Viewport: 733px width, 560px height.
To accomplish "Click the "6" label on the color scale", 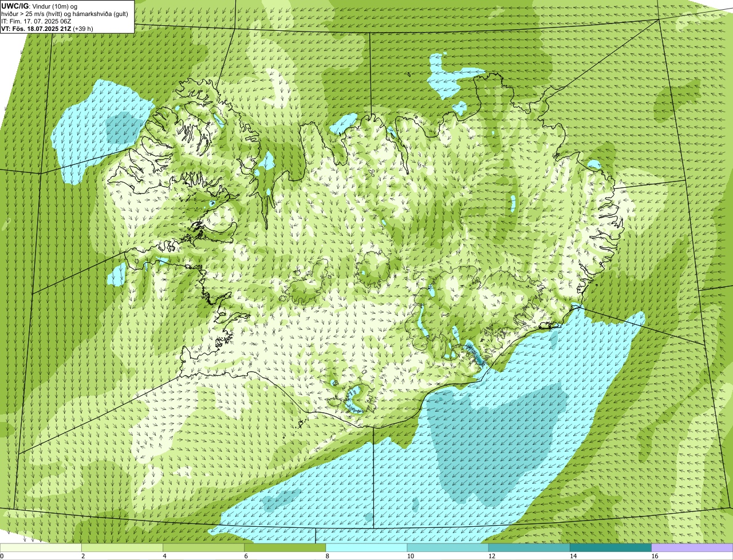I will (x=246, y=556).
